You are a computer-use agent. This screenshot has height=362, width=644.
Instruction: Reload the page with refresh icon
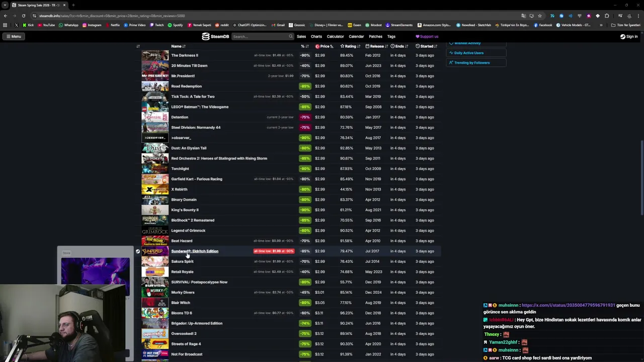pyautogui.click(x=23, y=16)
